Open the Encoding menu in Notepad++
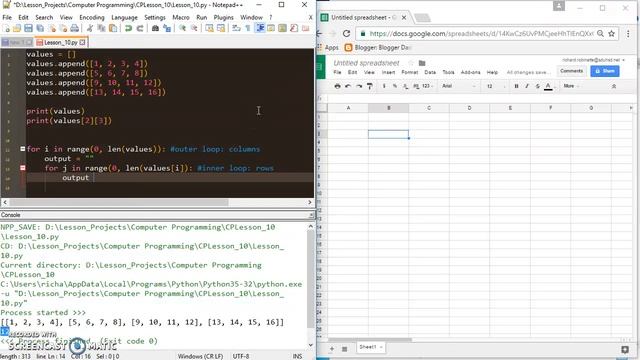Viewport: 640px width, 360px height. click(x=91, y=18)
